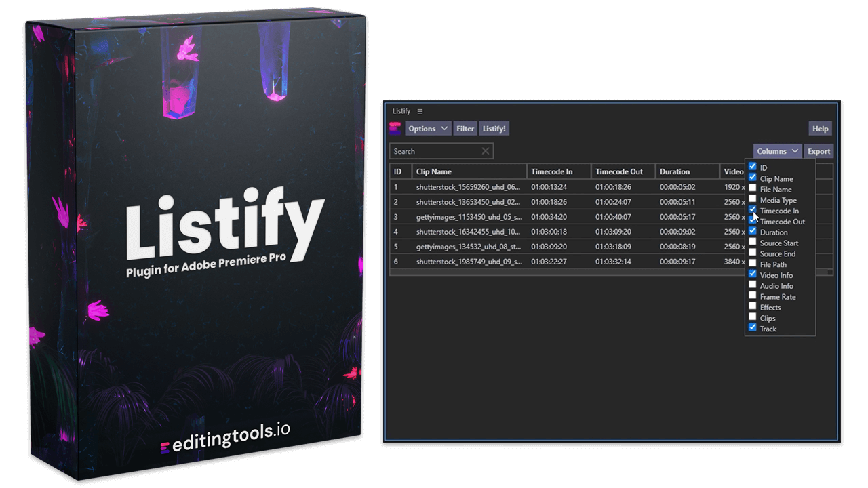
Task: Toggle the Audio Info column checkbox
Action: (x=753, y=285)
